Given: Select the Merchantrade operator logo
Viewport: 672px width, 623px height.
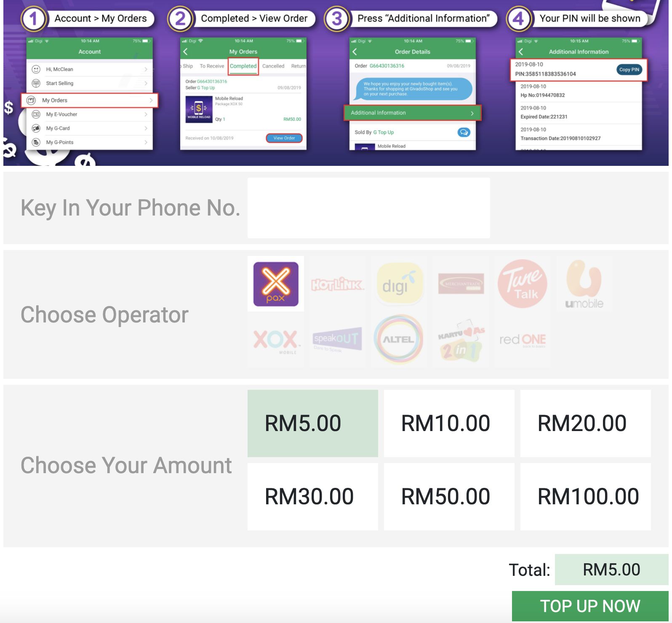Looking at the screenshot, I should [461, 284].
